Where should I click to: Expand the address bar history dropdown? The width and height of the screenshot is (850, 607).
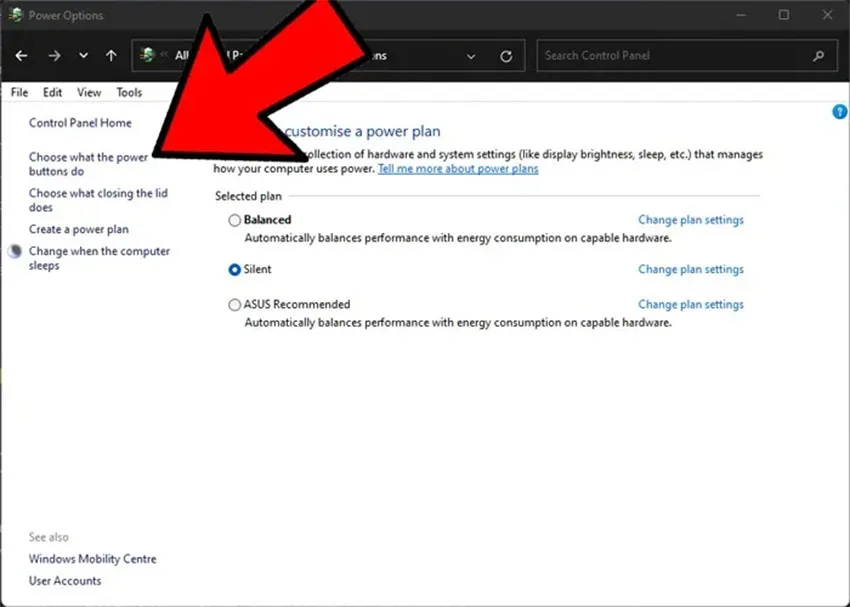point(471,56)
